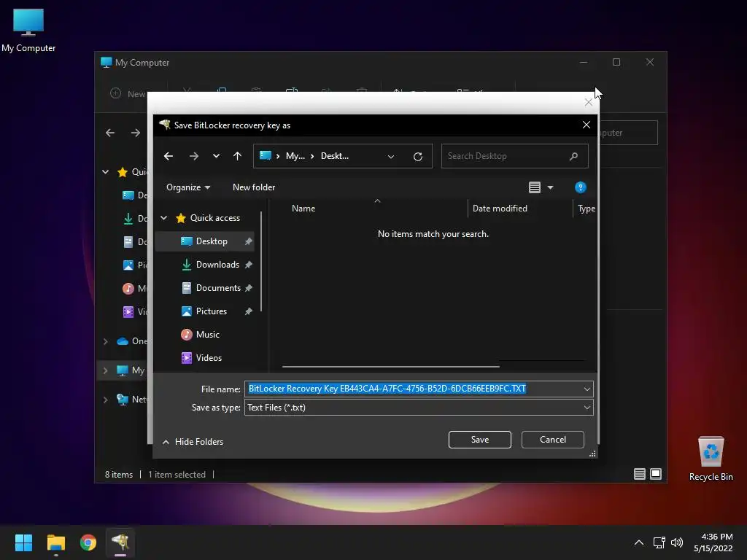The height and width of the screenshot is (560, 747).
Task: Refresh the Desktop folder listing
Action: pyautogui.click(x=418, y=156)
